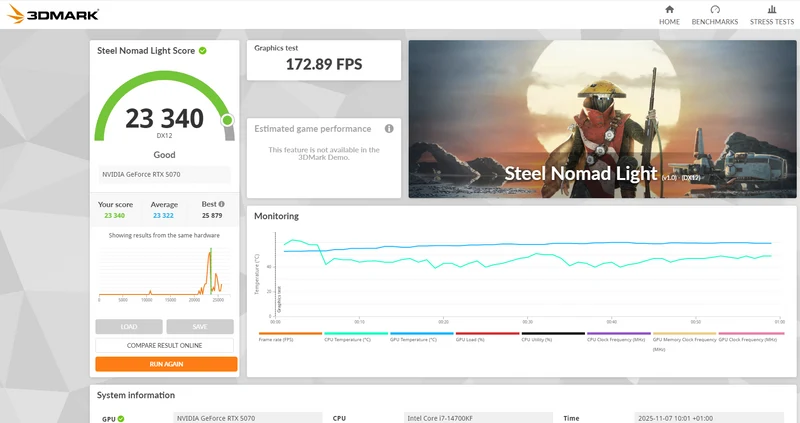
Task: Toggle the Frame rate (FPS) legend item
Action: click(x=290, y=337)
